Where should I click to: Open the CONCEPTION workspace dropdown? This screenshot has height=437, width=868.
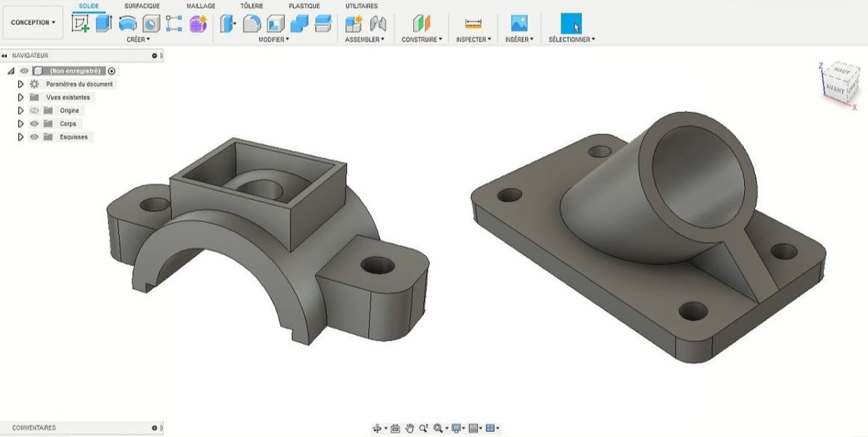pos(33,23)
